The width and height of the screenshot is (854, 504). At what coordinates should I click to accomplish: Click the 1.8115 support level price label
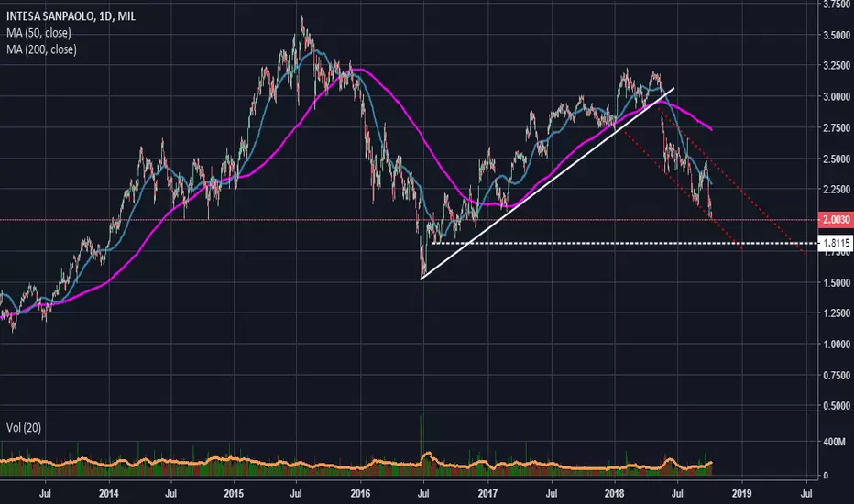836,243
